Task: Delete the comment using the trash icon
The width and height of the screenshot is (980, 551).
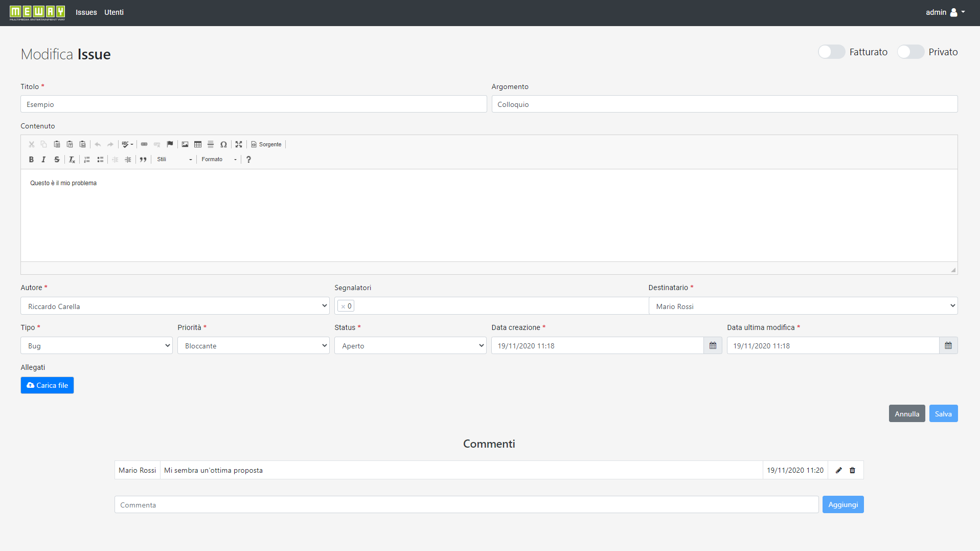Action: click(x=853, y=470)
